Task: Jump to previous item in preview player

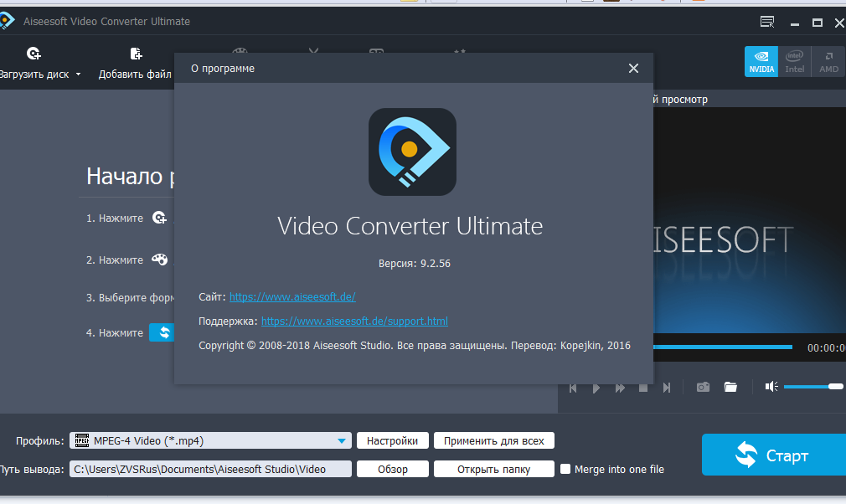Action: coord(573,388)
